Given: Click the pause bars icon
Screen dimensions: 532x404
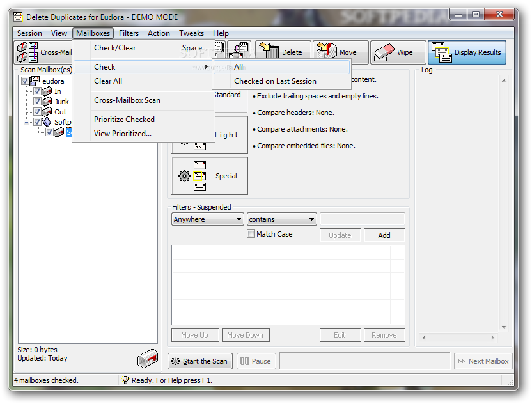Looking at the screenshot, I should (x=244, y=361).
